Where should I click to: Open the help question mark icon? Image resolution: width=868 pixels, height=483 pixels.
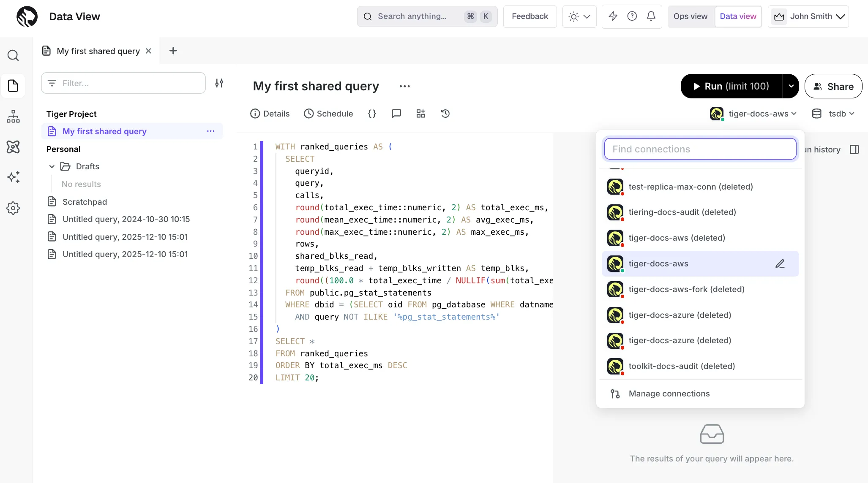pyautogui.click(x=632, y=16)
